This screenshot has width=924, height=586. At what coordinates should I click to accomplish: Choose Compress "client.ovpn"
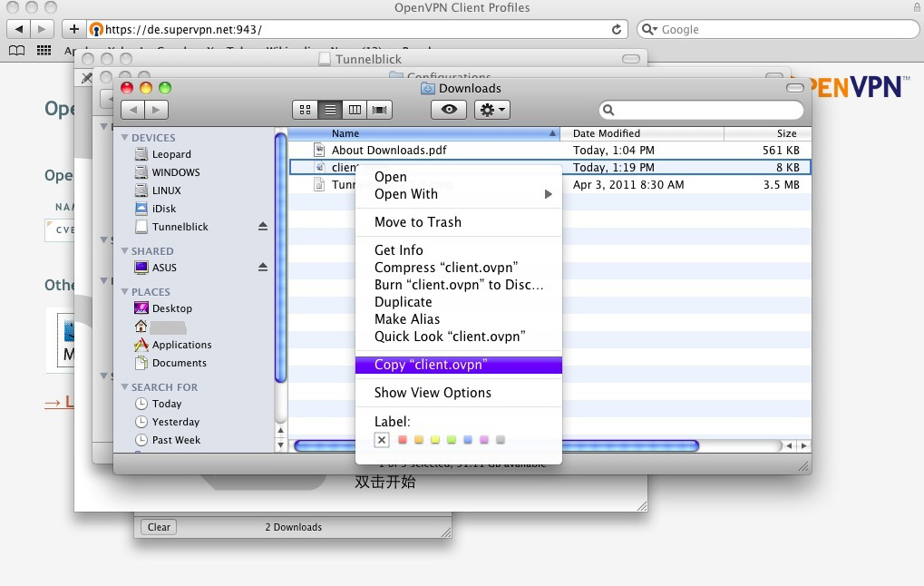(x=459, y=268)
